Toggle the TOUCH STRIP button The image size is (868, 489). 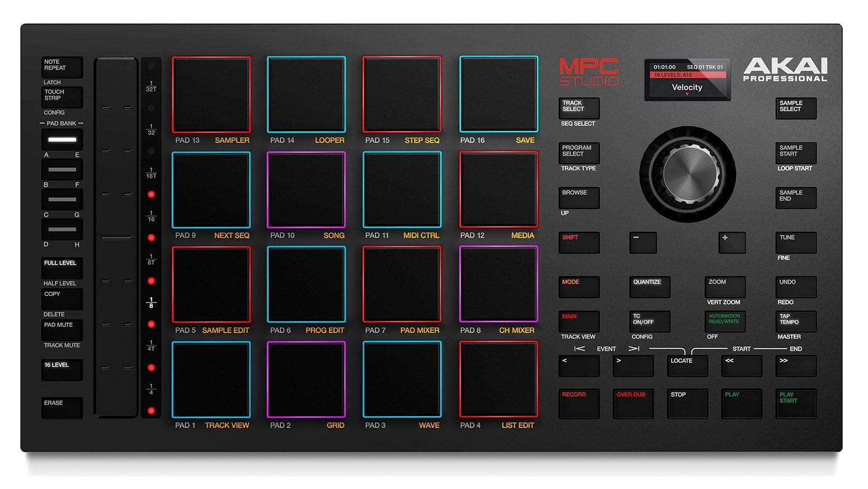[x=62, y=97]
